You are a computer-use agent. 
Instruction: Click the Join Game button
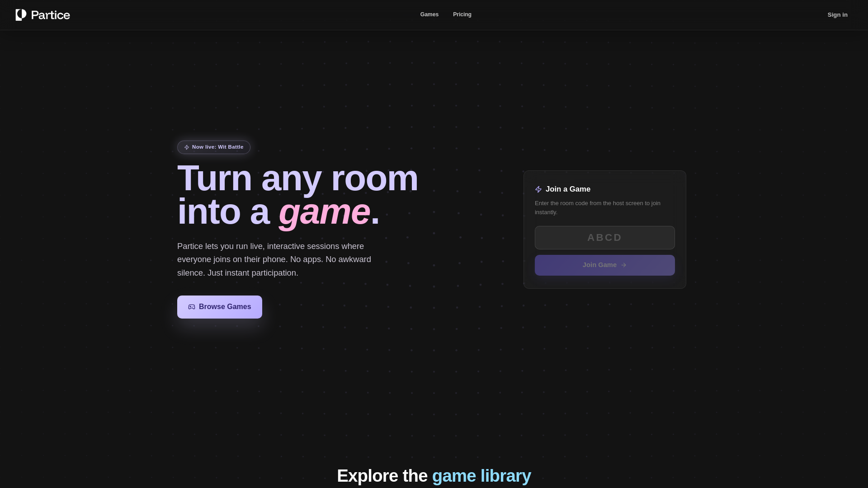click(605, 265)
